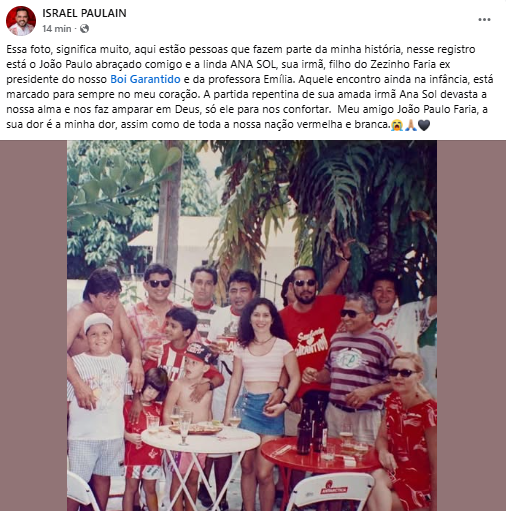The image size is (506, 511).
Task: Click the "14 min" post timestamp
Action: tap(57, 29)
